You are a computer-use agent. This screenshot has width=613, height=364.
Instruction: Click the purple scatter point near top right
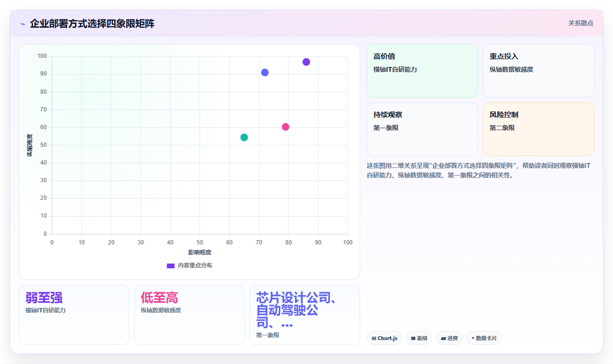(306, 62)
